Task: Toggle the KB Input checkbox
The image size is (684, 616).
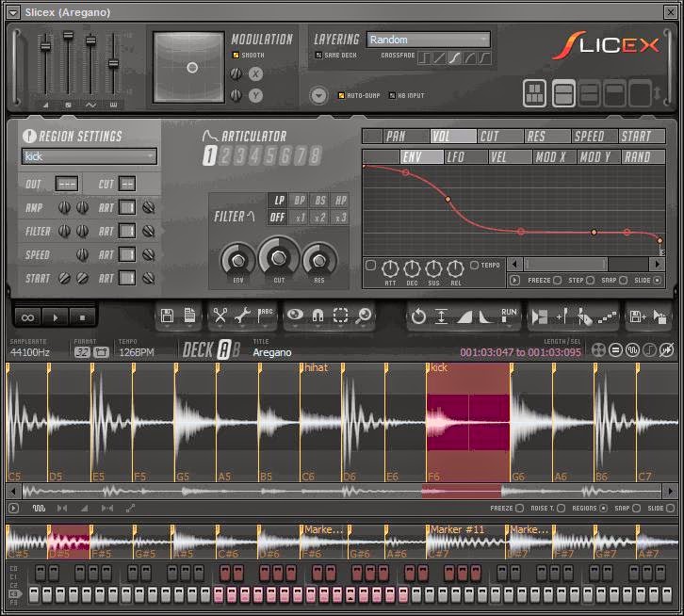Action: 392,95
